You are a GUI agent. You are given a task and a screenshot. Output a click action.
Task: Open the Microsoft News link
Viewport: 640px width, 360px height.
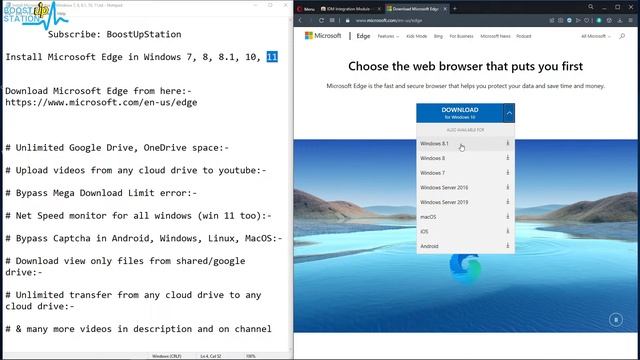(x=495, y=36)
